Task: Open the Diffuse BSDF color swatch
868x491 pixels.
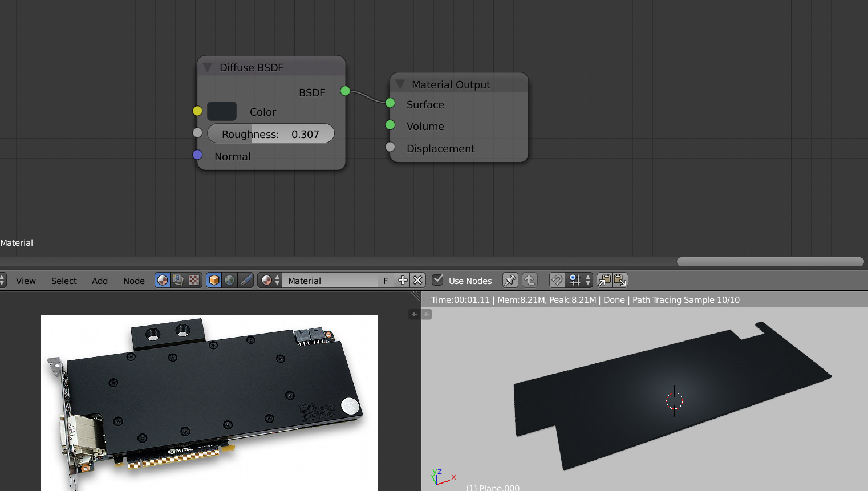Action: tap(222, 111)
